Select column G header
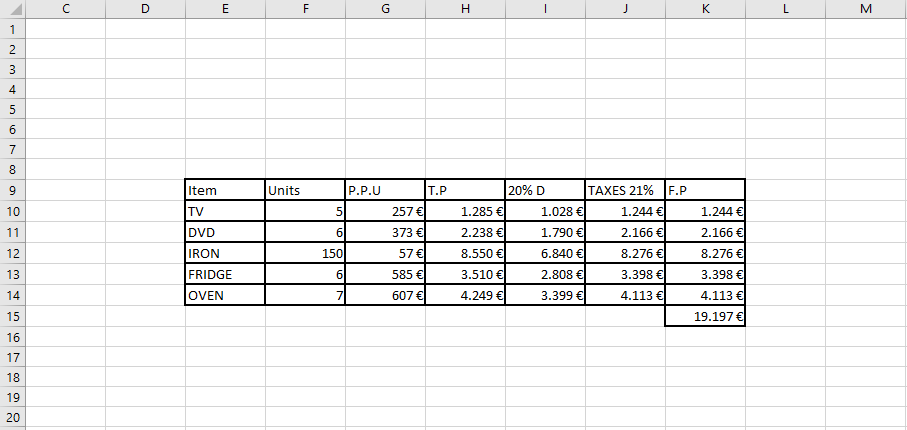The width and height of the screenshot is (907, 430). [385, 9]
